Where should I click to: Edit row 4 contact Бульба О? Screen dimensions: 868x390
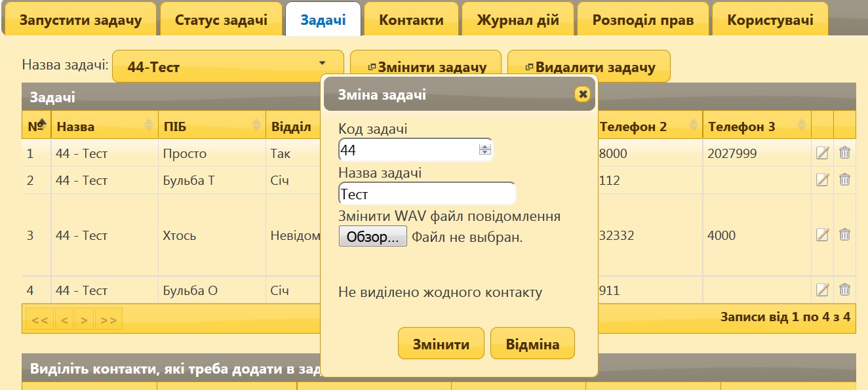822,290
